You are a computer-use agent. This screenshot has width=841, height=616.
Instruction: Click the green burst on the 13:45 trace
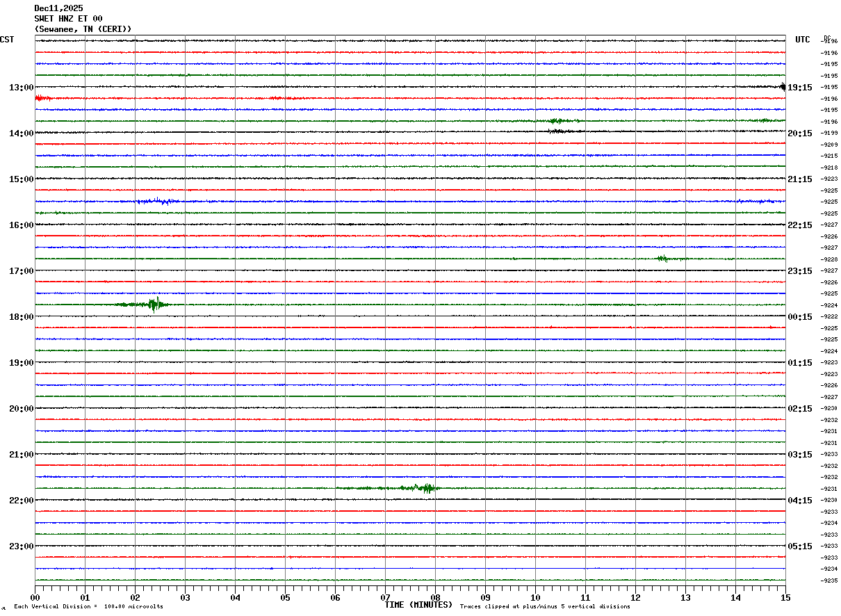556,121
